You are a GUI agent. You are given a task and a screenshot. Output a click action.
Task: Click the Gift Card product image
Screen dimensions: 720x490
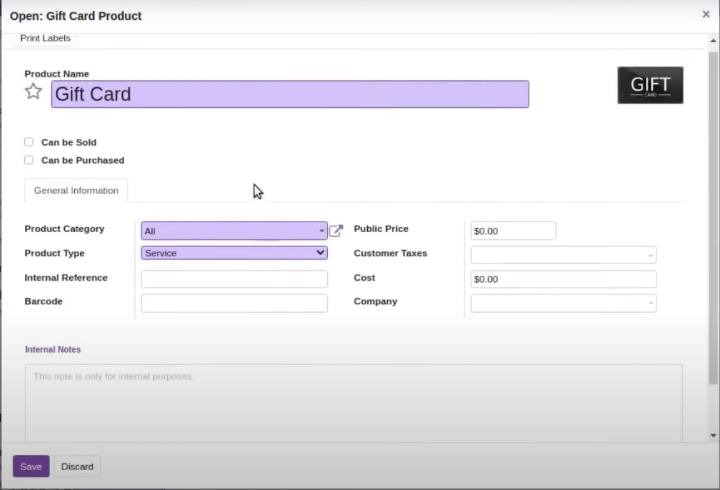point(650,86)
